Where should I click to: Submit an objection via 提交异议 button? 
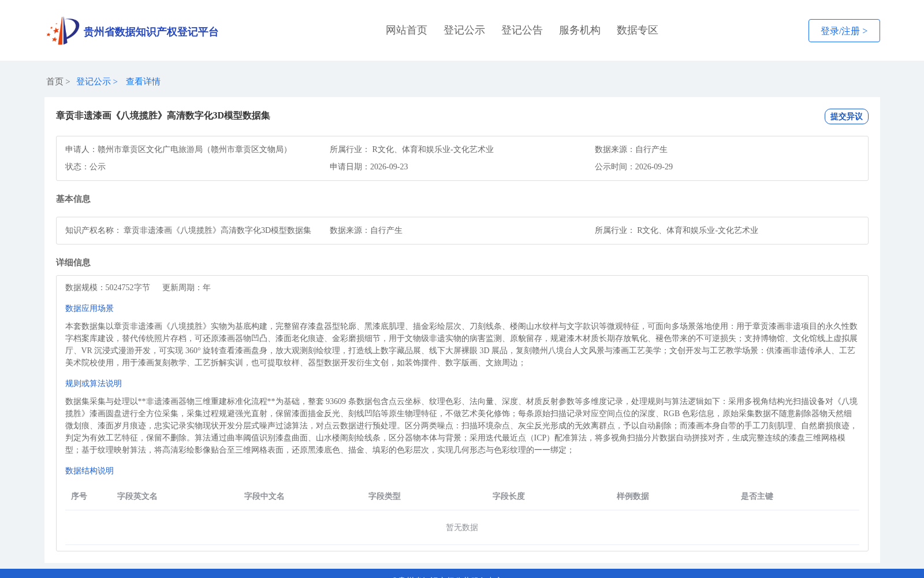847,116
